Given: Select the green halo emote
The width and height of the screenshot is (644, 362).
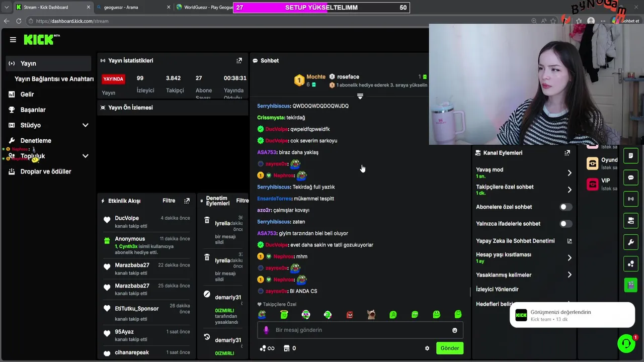Looking at the screenshot, I should [284, 315].
